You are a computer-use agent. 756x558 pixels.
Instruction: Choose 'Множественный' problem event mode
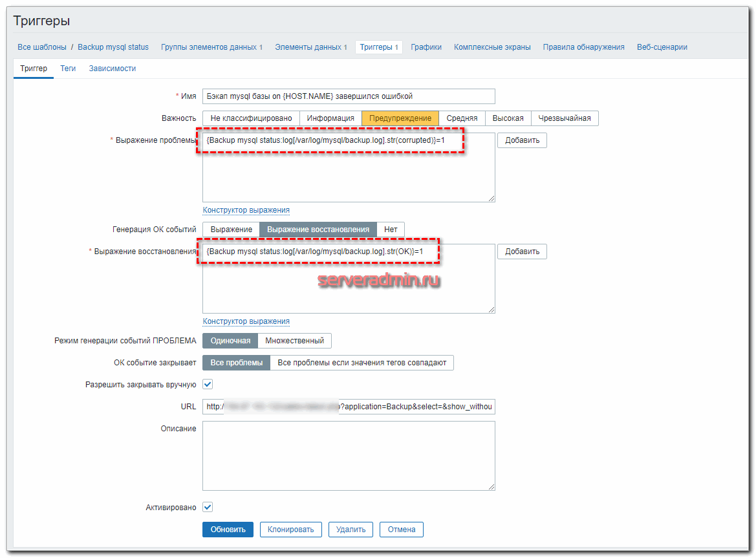pyautogui.click(x=294, y=341)
